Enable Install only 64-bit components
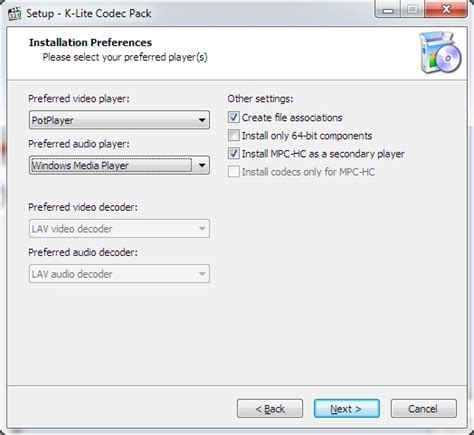The image size is (474, 435). coord(234,135)
